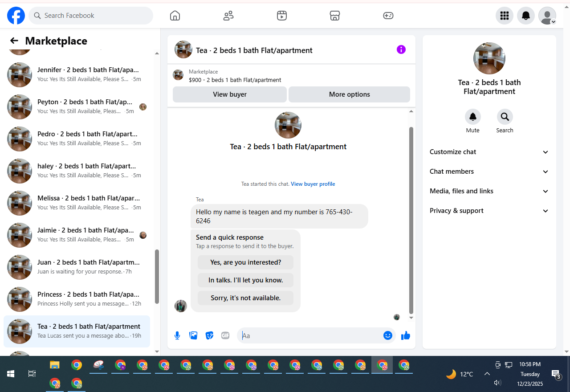Click the More options button
Screen dimensions: 570x392
pos(350,94)
